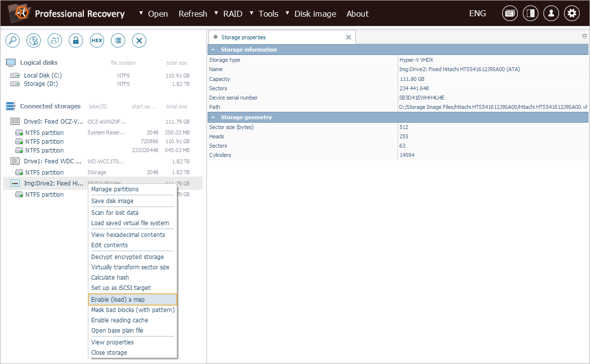Choose Manage partitions from context menu
This screenshot has width=590, height=364.
[x=133, y=189]
